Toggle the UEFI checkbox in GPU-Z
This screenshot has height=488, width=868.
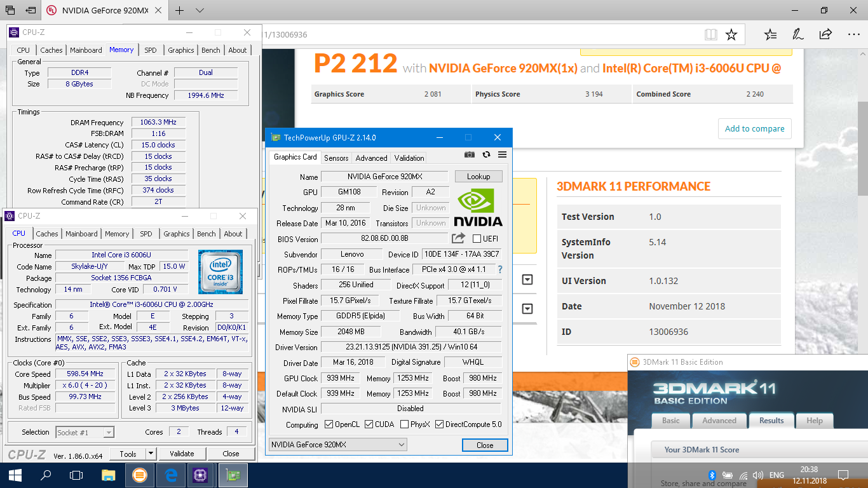click(x=477, y=238)
